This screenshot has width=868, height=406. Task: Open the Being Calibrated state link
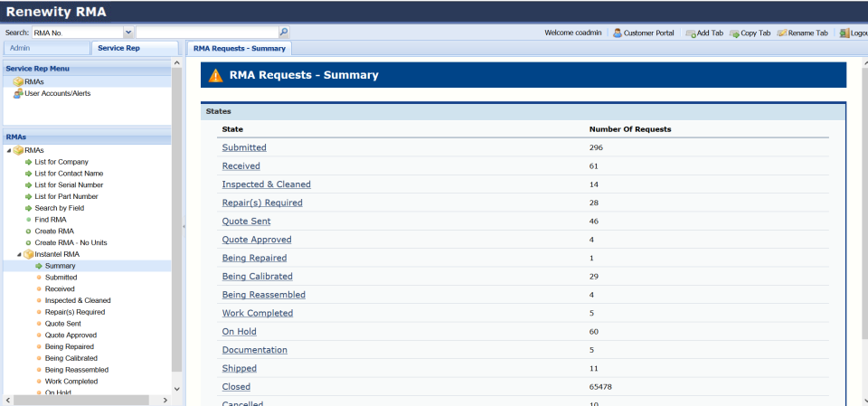(x=258, y=277)
